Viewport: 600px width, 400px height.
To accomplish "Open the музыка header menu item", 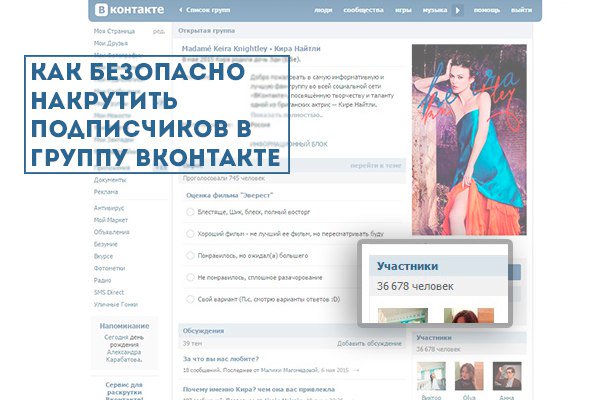I will [435, 10].
